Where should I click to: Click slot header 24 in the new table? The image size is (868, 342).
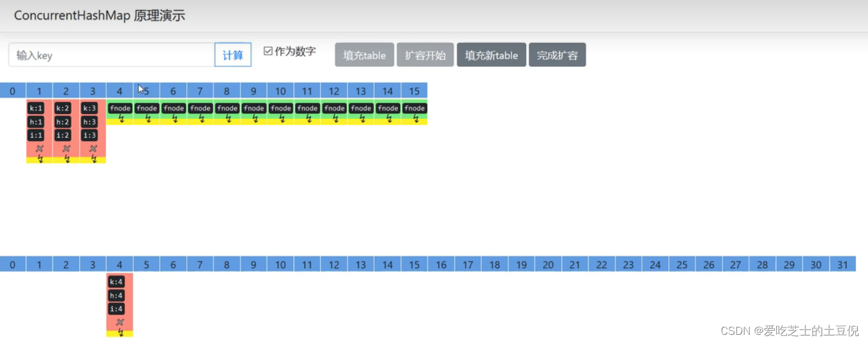[x=655, y=264]
